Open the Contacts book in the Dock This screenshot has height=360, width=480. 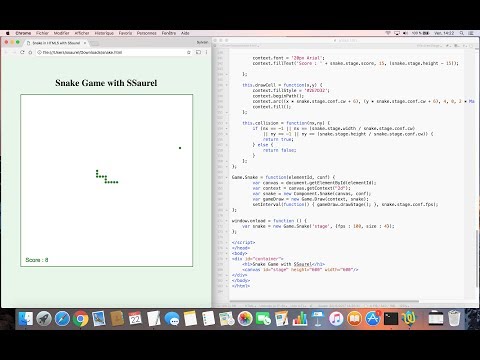[117, 319]
